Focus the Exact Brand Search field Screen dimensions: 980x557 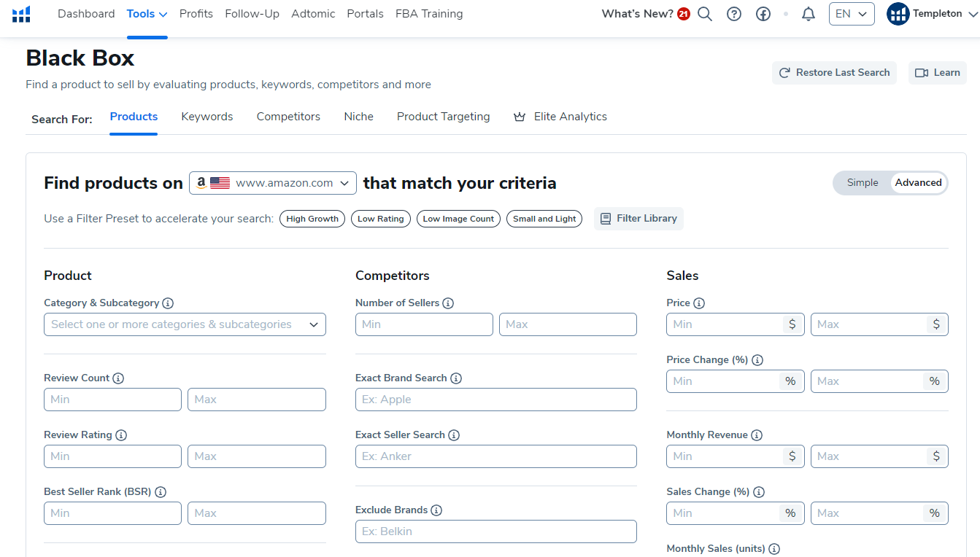click(x=496, y=400)
